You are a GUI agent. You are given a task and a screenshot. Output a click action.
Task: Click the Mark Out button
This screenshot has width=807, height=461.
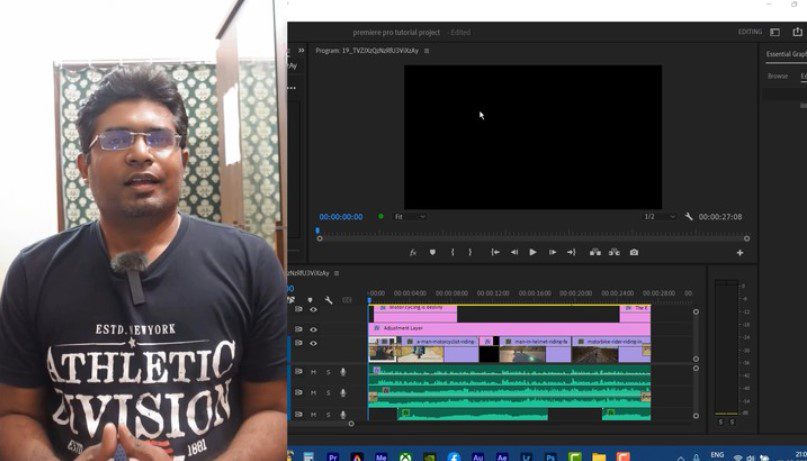pyautogui.click(x=470, y=252)
